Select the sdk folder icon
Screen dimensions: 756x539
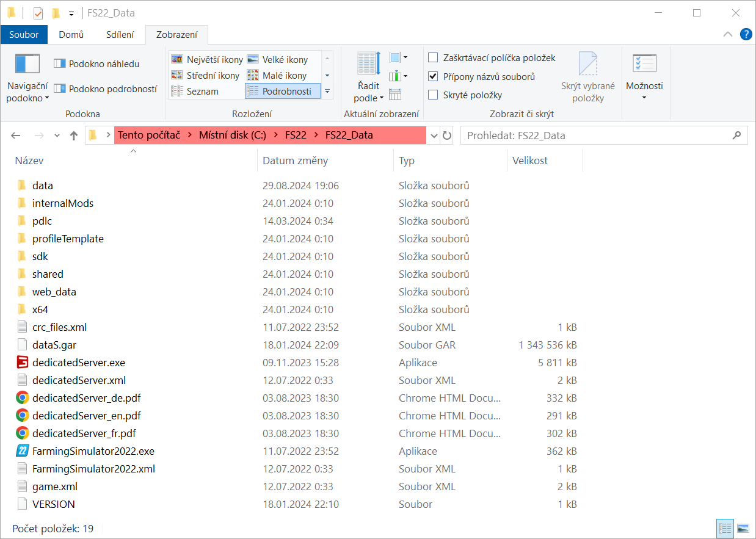point(23,256)
